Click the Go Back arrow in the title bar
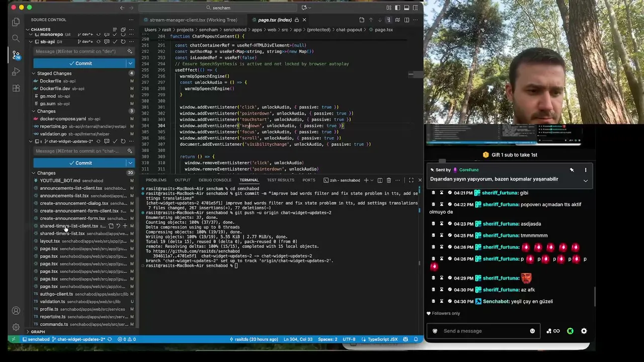This screenshot has height=362, width=644. [122, 8]
